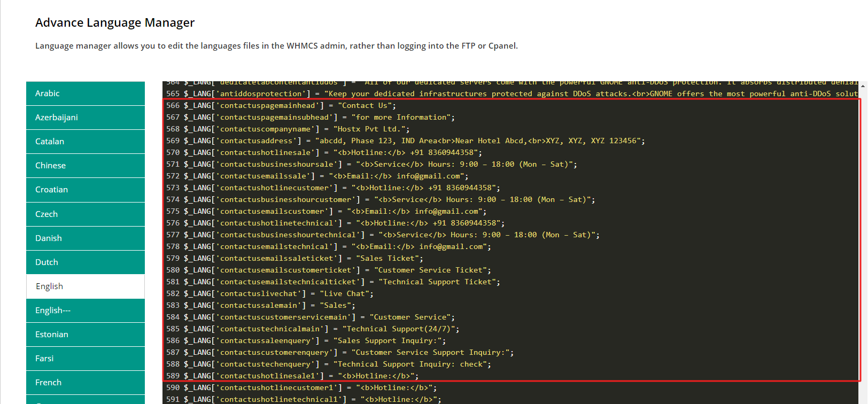Open the English--- language entry
Screen dimensions: 868x404
coord(85,310)
